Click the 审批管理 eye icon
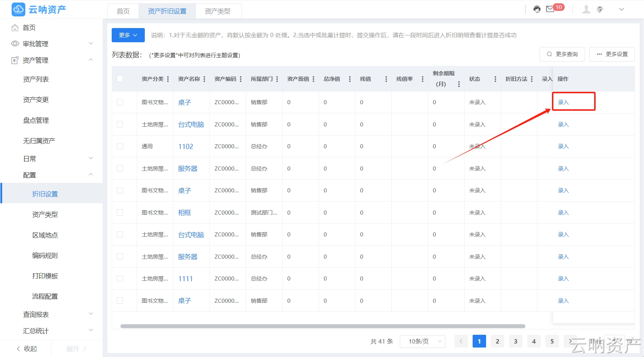The image size is (644, 357). click(15, 44)
